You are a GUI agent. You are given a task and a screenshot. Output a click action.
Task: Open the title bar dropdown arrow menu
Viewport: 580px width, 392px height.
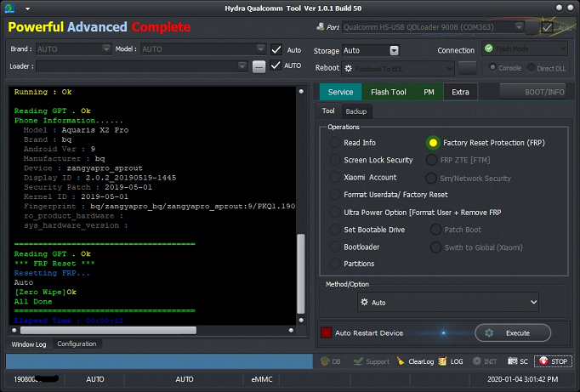pos(28,9)
